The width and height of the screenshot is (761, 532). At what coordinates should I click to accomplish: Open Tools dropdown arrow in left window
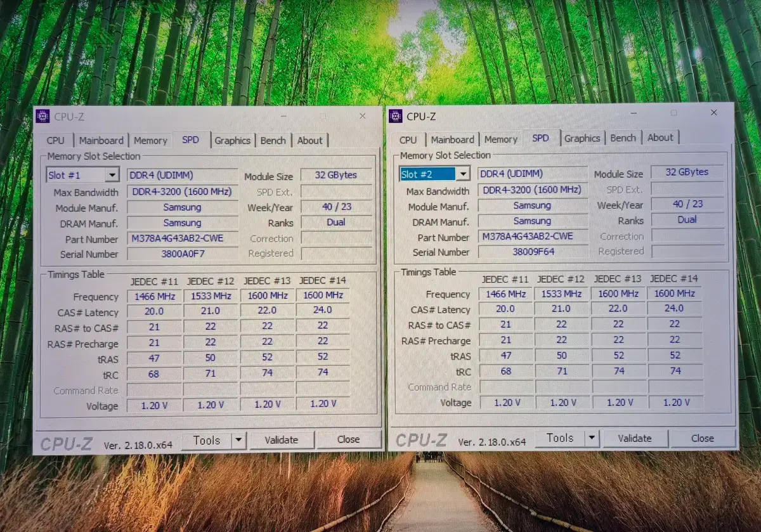pos(238,440)
